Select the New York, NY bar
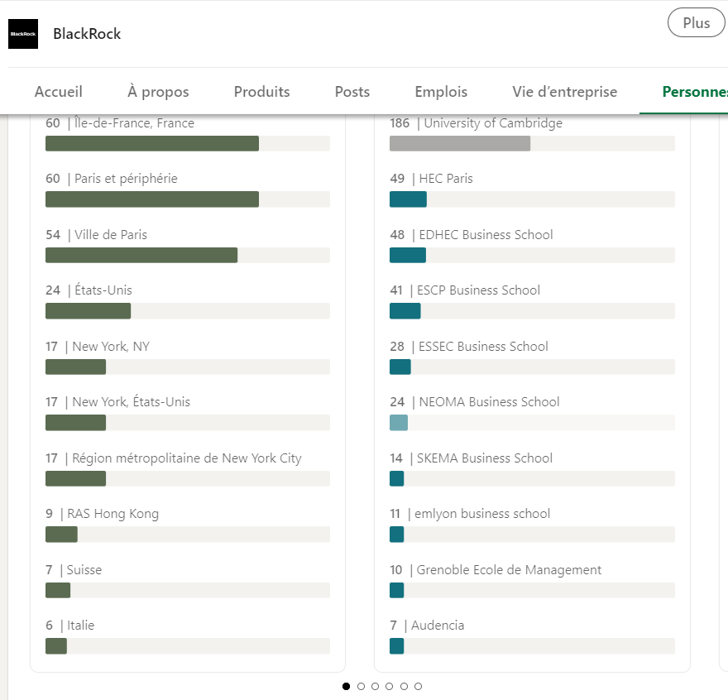 click(x=188, y=367)
